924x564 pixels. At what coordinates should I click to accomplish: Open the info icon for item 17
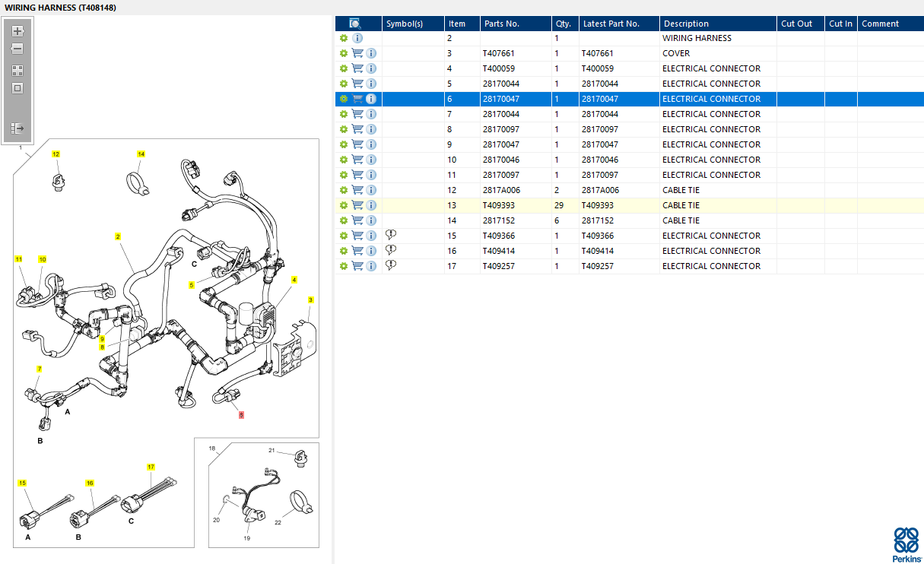(x=371, y=266)
